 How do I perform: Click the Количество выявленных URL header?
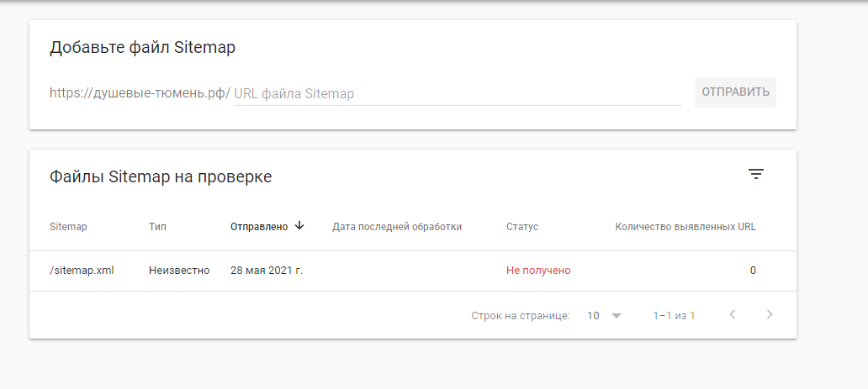click(x=685, y=226)
